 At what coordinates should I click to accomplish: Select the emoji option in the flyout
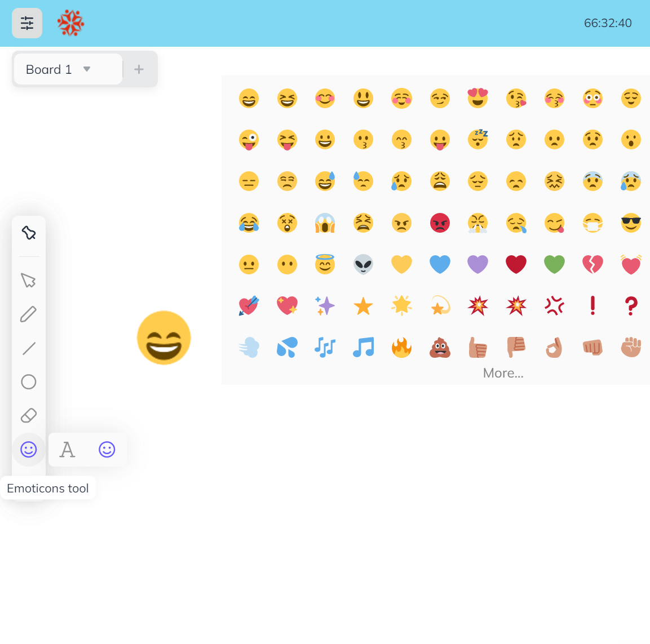107,450
